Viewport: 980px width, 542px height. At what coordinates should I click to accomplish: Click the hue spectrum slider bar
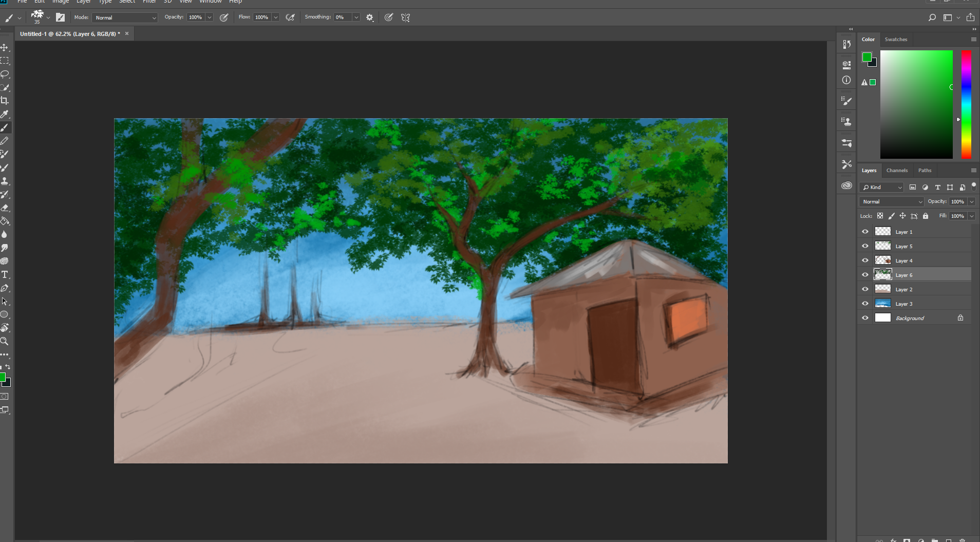pyautogui.click(x=966, y=104)
